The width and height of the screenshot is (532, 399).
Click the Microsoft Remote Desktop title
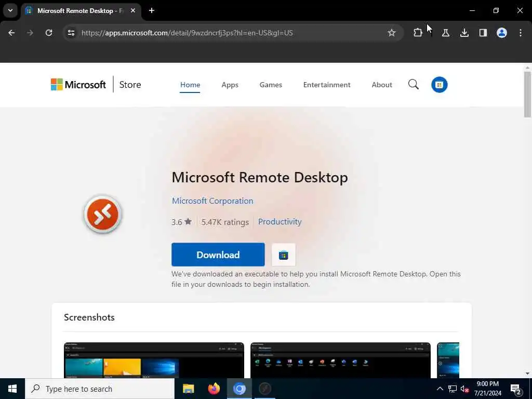[260, 177]
